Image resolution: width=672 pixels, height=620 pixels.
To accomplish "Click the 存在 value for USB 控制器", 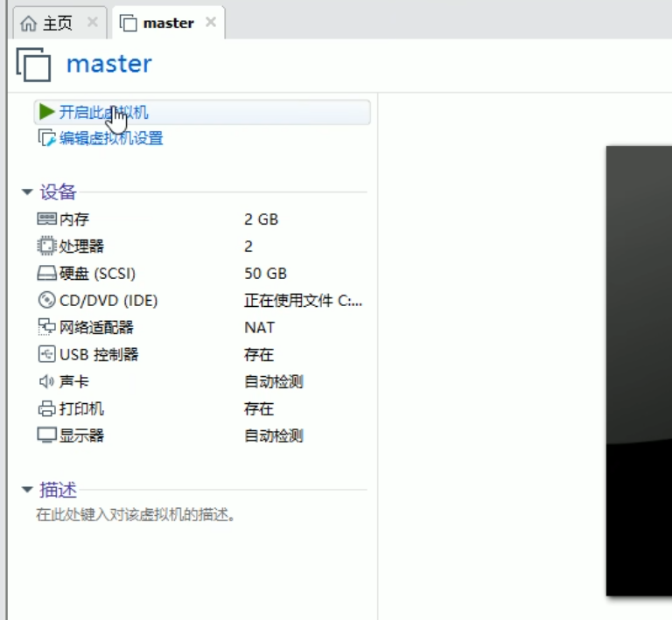I will (x=259, y=354).
